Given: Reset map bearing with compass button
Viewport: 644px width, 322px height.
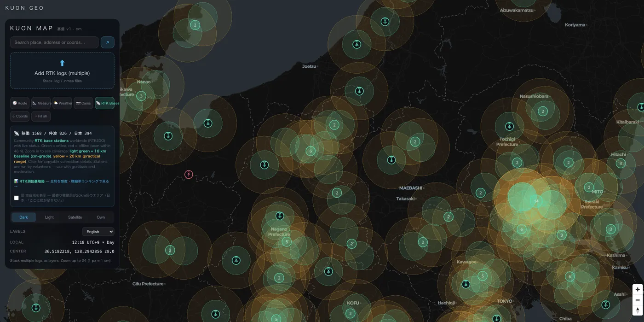Looking at the screenshot, I should 638,310.
